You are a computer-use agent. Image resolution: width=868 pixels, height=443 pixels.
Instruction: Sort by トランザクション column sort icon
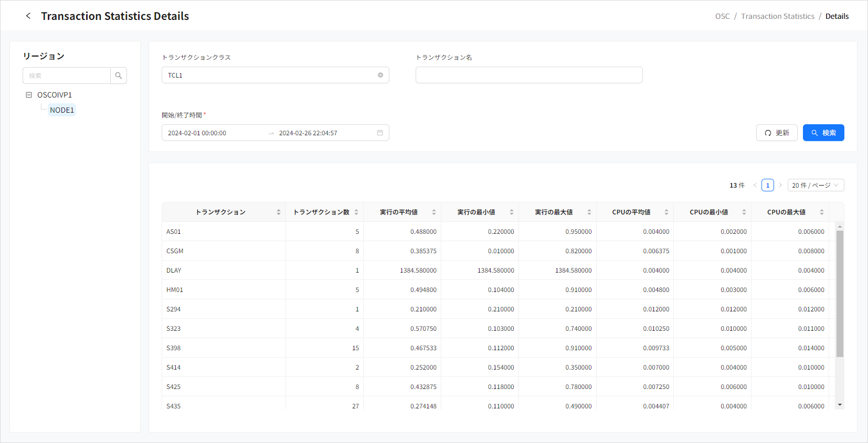tap(279, 212)
